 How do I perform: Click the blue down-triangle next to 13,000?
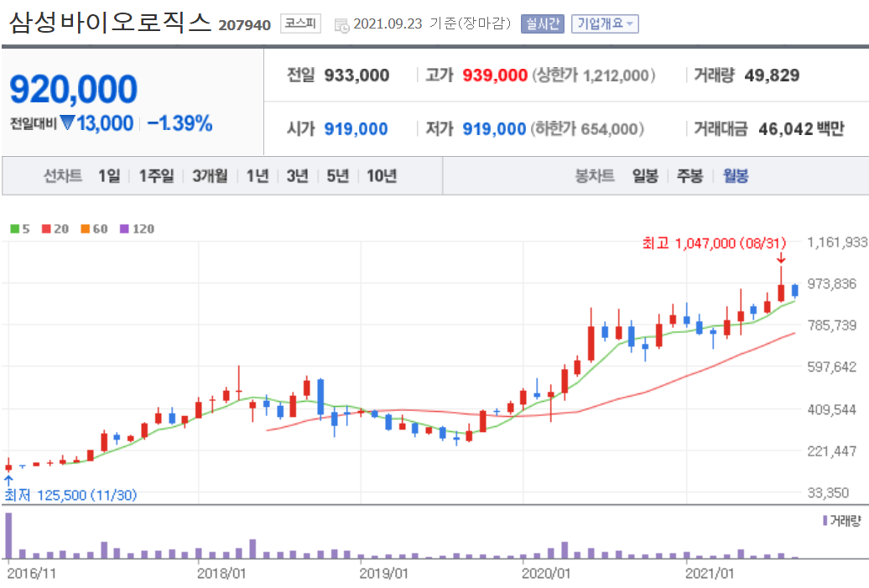(67, 122)
